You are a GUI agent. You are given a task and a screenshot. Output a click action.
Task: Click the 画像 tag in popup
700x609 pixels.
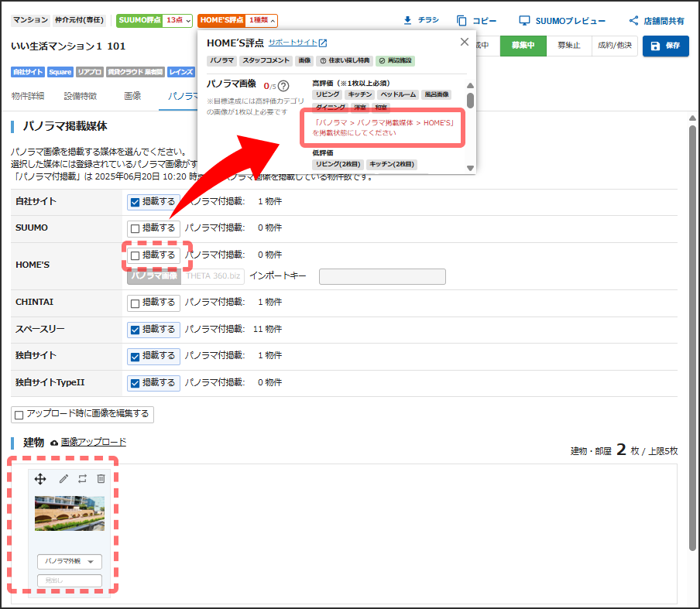pyautogui.click(x=304, y=60)
